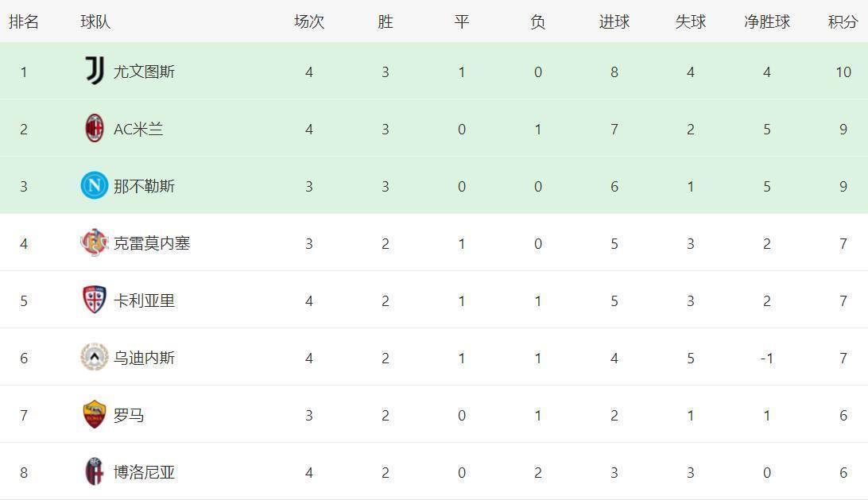Click the Cremonese team crest
Image resolution: width=868 pixels, height=500 pixels.
(95, 243)
